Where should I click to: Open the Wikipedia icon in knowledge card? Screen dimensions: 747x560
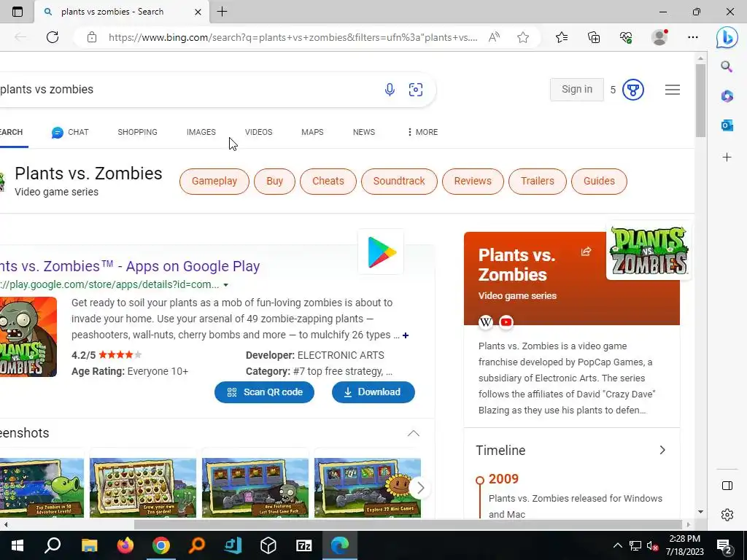pyautogui.click(x=485, y=322)
